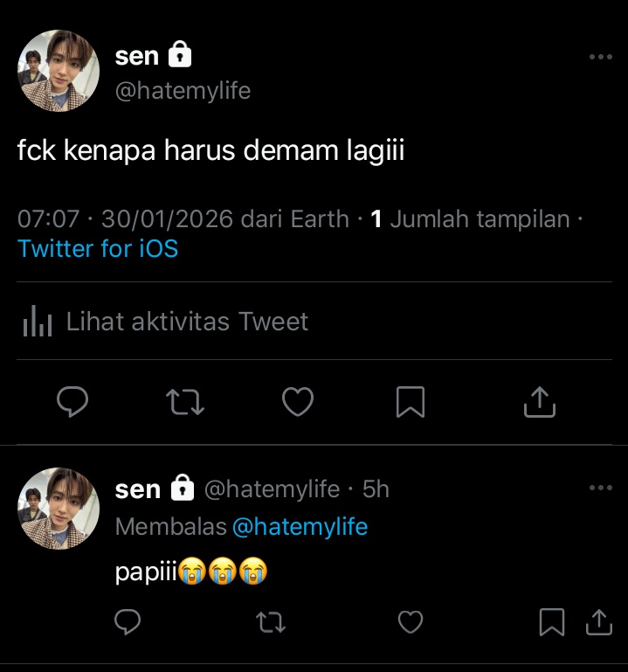Bookmark the papiii reply
The image size is (628, 672).
click(552, 622)
